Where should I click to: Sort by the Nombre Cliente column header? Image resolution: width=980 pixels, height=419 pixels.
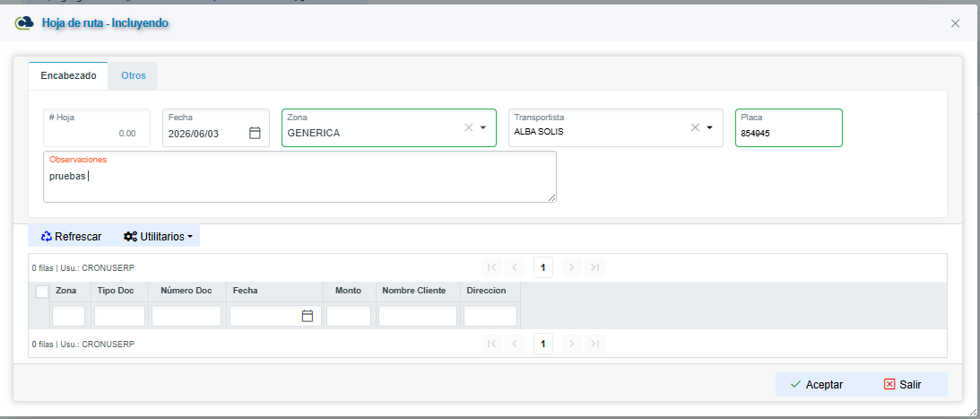click(413, 291)
